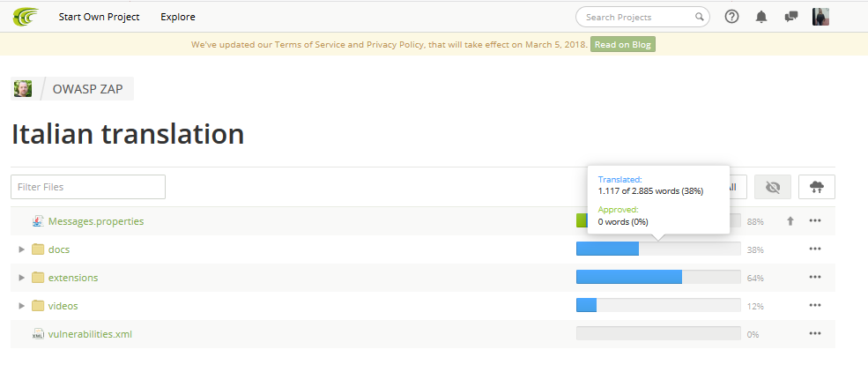Viewport: 868px width, 372px height.
Task: Click the upload arrow on Messages.properties row
Action: pyautogui.click(x=790, y=221)
